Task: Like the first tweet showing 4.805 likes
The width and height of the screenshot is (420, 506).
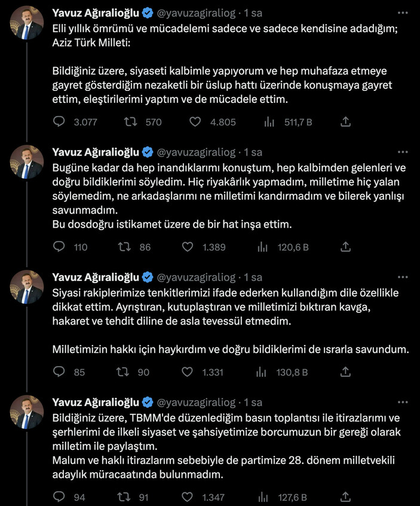Action: (x=194, y=121)
